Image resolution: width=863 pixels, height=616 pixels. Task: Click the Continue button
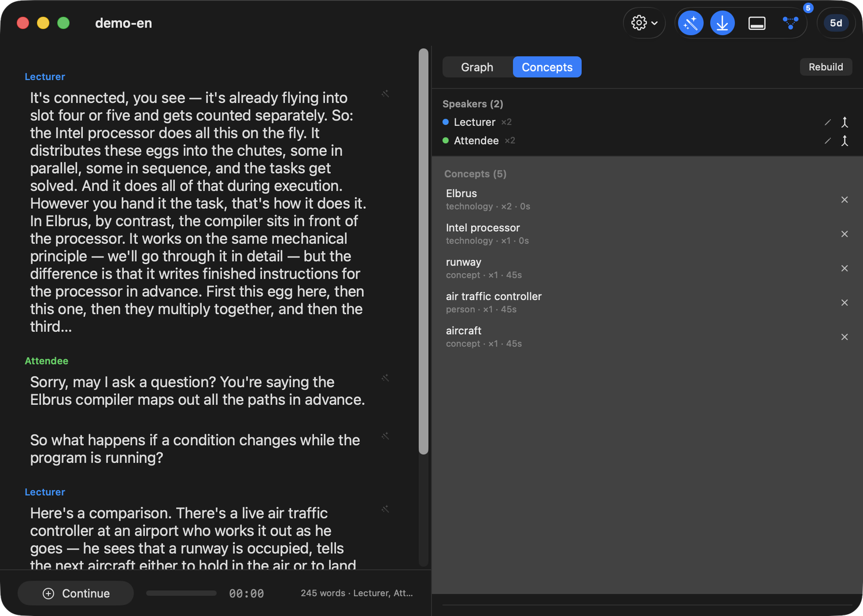76,593
